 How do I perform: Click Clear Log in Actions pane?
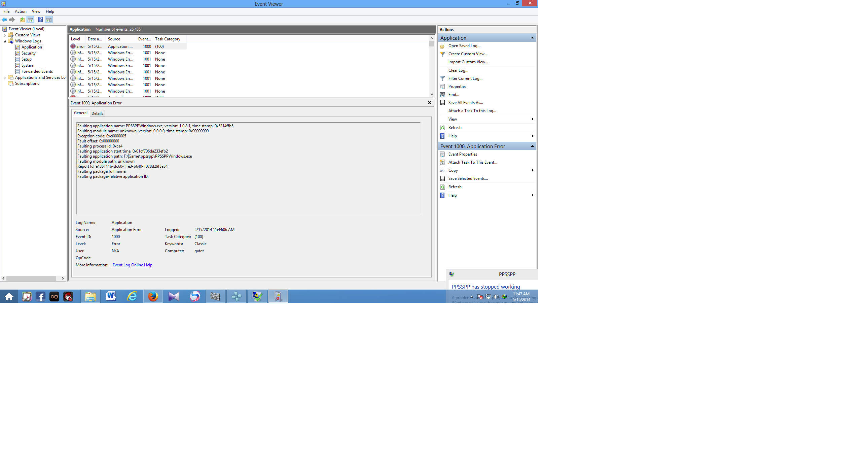[458, 70]
